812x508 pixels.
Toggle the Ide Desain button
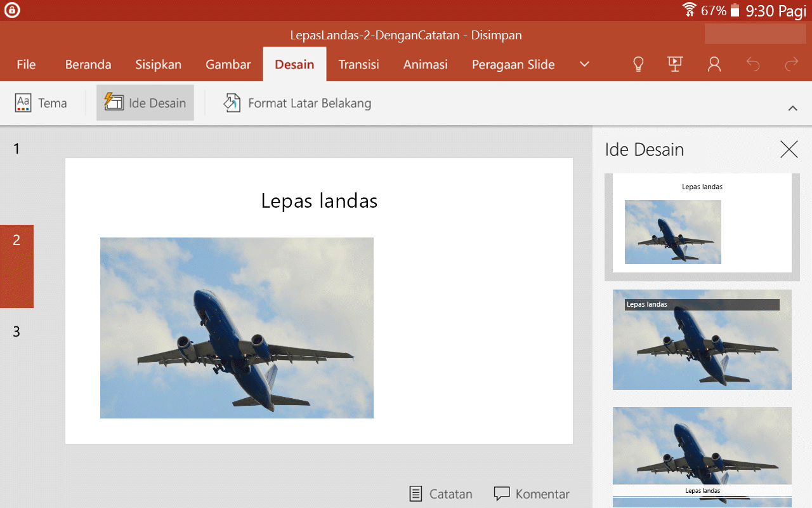point(145,103)
